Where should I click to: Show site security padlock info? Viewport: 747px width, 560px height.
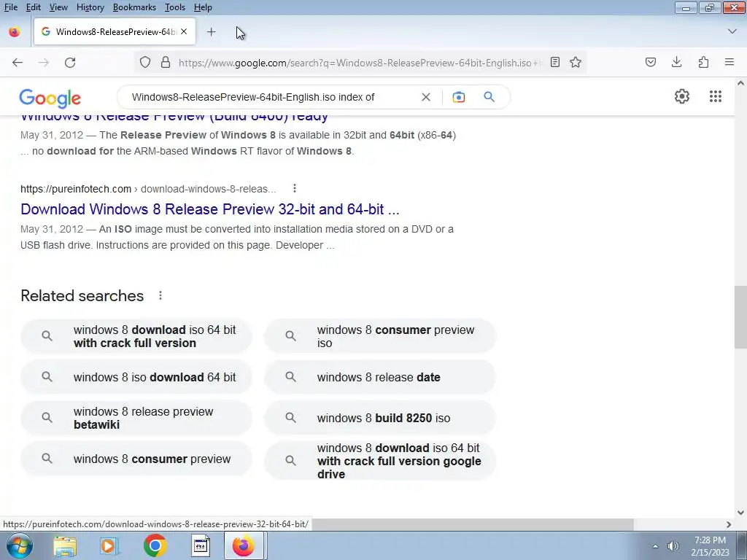pos(166,63)
